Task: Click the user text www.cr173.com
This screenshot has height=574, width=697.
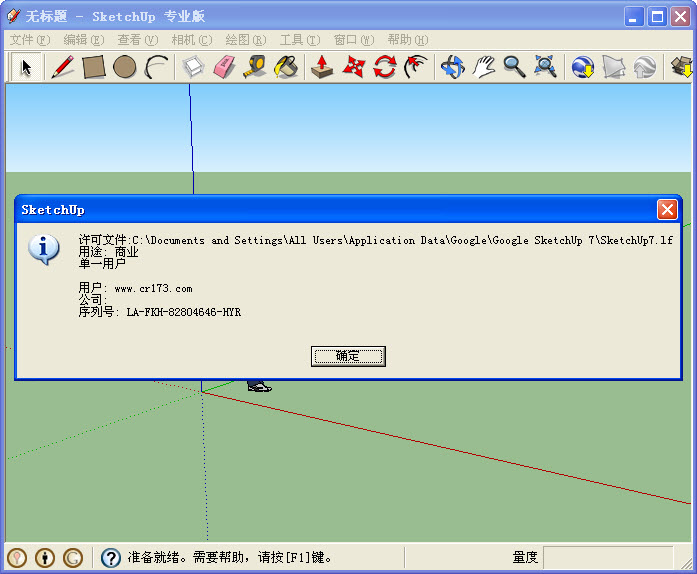Action: pos(153,289)
